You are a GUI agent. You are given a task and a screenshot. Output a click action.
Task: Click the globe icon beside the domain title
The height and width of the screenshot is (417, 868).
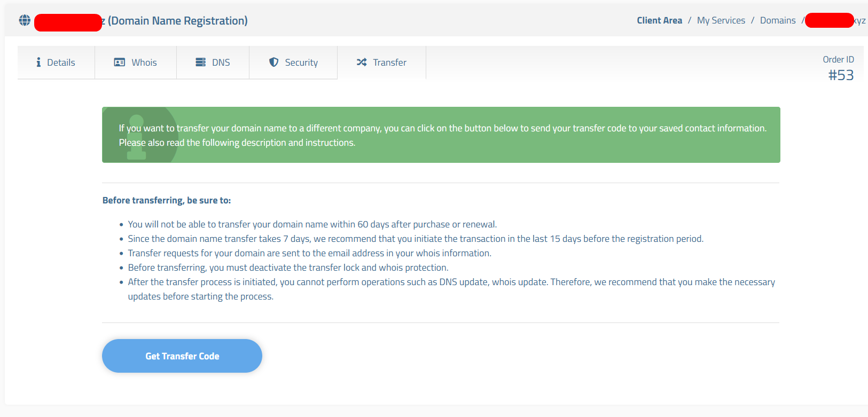tap(25, 20)
